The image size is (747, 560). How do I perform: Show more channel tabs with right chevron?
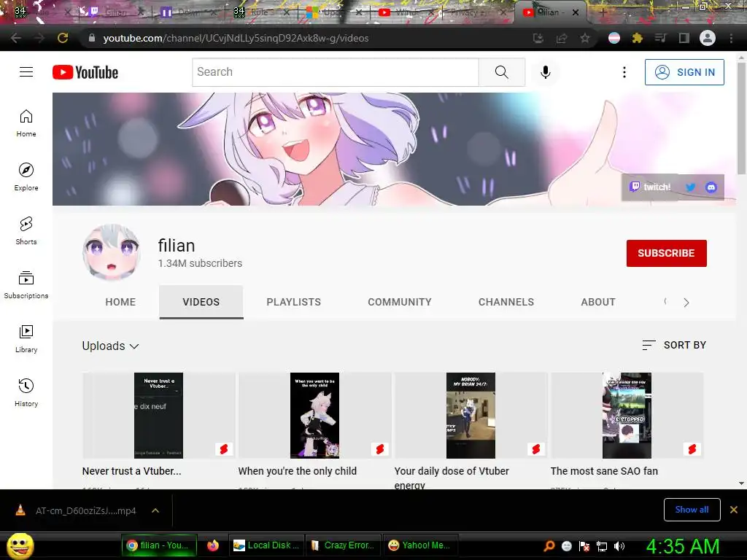pyautogui.click(x=686, y=303)
